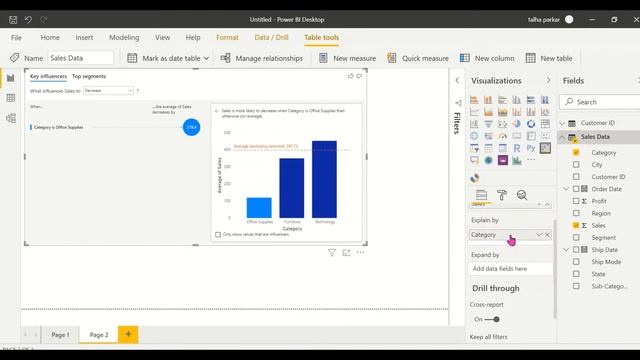Collapse the Visualizations pane arrow
Image resolution: width=640 pixels, height=360 pixels.
549,80
